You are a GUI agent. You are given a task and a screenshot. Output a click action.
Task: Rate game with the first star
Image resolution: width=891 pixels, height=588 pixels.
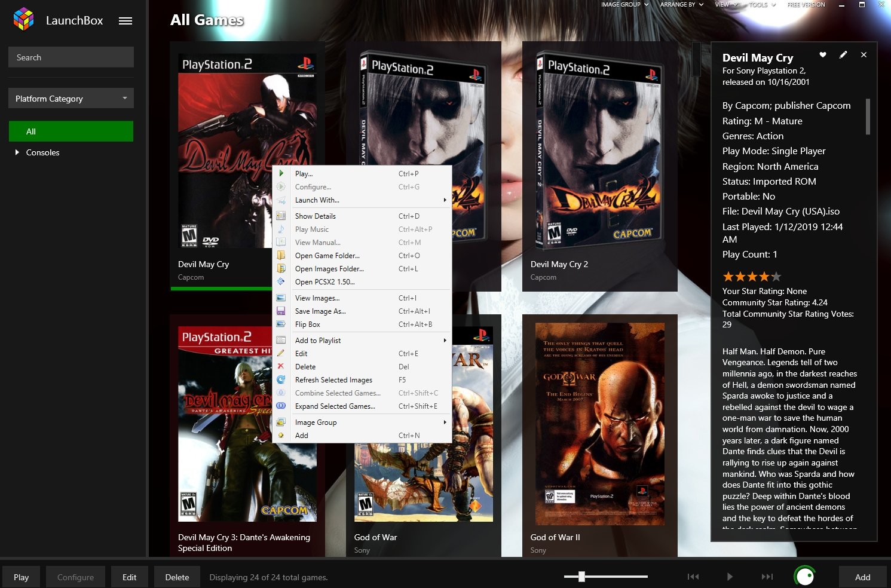click(x=728, y=277)
